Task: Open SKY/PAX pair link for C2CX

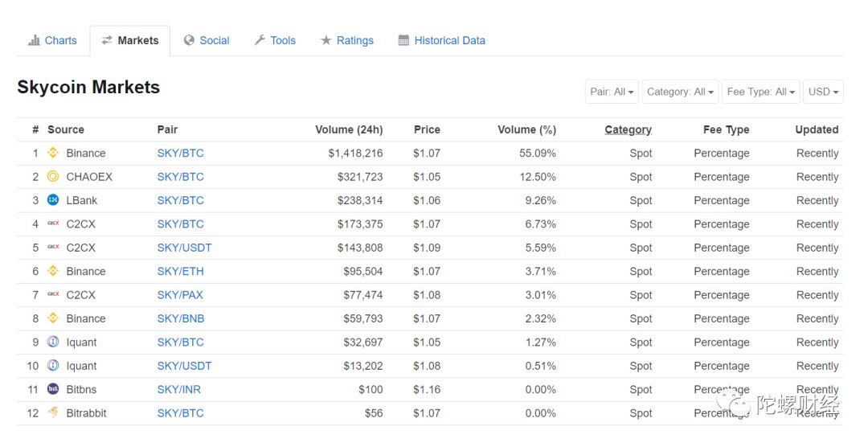Action: (180, 295)
